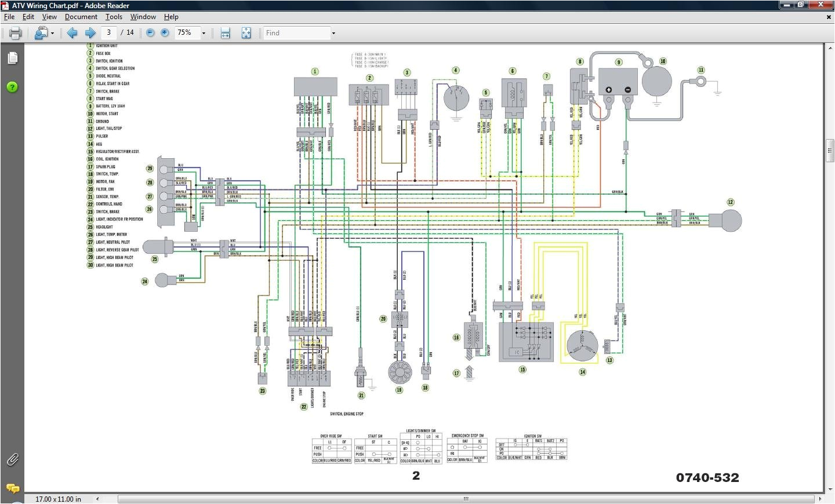The width and height of the screenshot is (835, 504).
Task: Open the Pages panel in sidebar
Action: (12, 58)
